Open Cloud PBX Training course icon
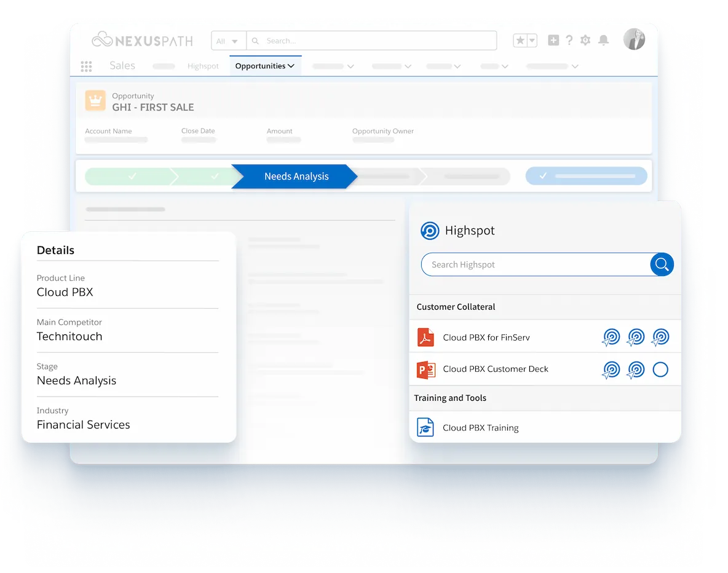Viewport: 728px width, 573px height. coord(425,428)
